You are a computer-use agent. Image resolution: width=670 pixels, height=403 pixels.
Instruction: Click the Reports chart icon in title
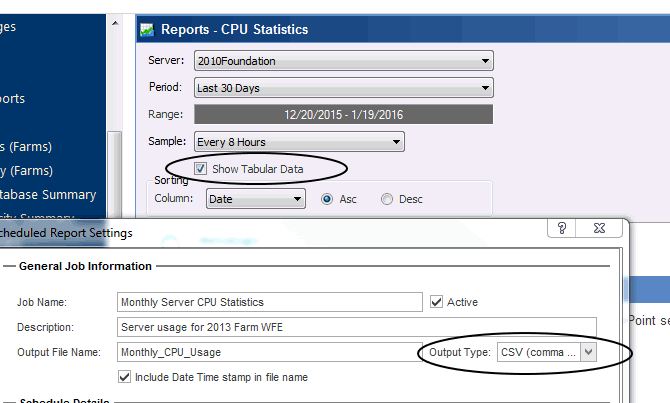point(148,30)
